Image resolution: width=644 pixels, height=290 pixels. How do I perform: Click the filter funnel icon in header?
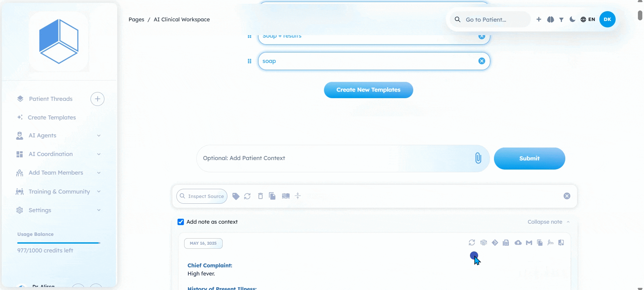(x=561, y=20)
